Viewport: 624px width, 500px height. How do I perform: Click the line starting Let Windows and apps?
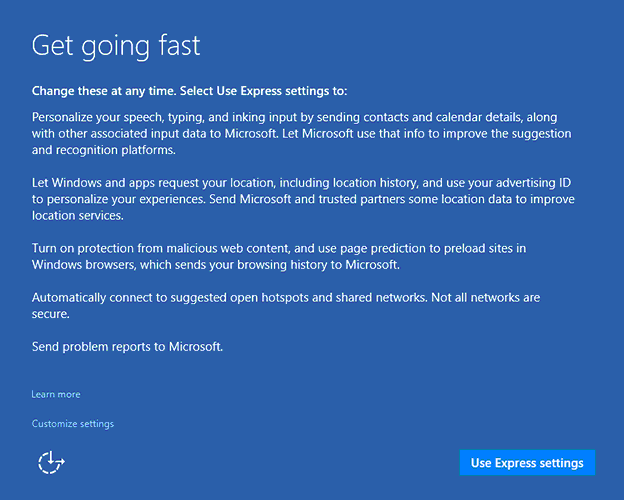click(301, 183)
